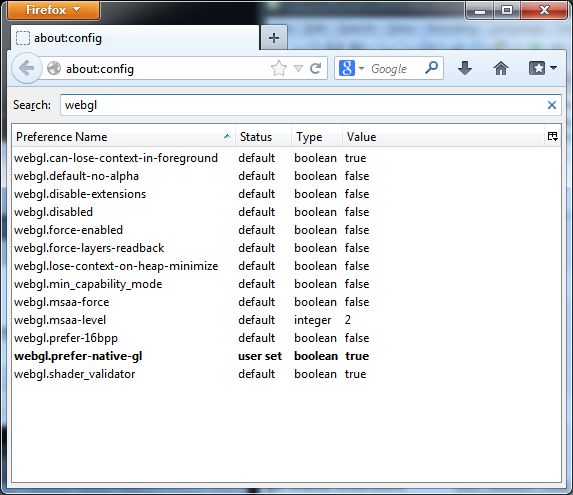Clear the search filter with the X
573x495 pixels.
click(x=552, y=105)
